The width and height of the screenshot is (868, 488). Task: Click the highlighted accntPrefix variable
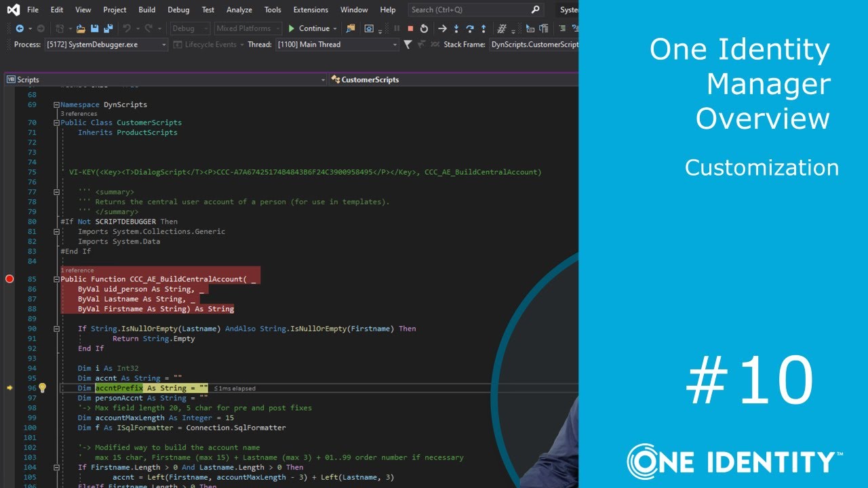pyautogui.click(x=119, y=388)
